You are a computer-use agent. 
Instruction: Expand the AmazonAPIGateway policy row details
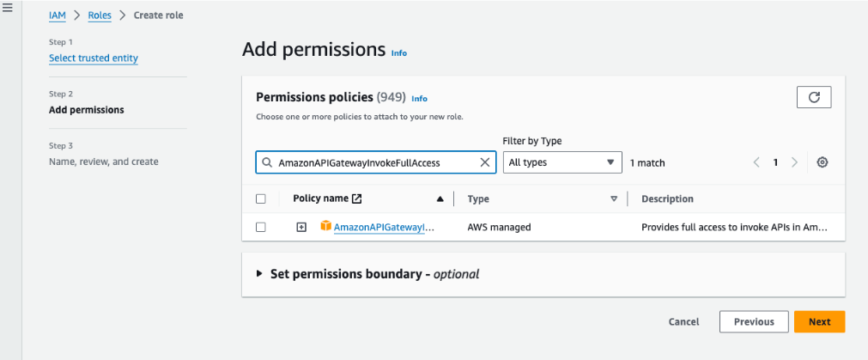(x=301, y=228)
